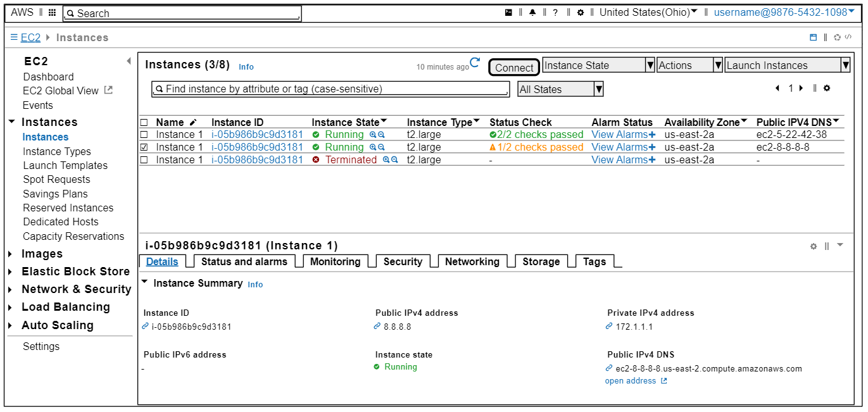Switch to the Tags tab

click(x=594, y=261)
